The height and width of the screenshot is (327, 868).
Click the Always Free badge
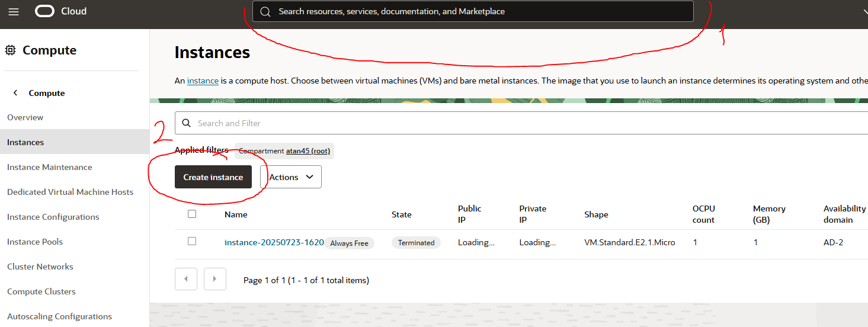(349, 243)
